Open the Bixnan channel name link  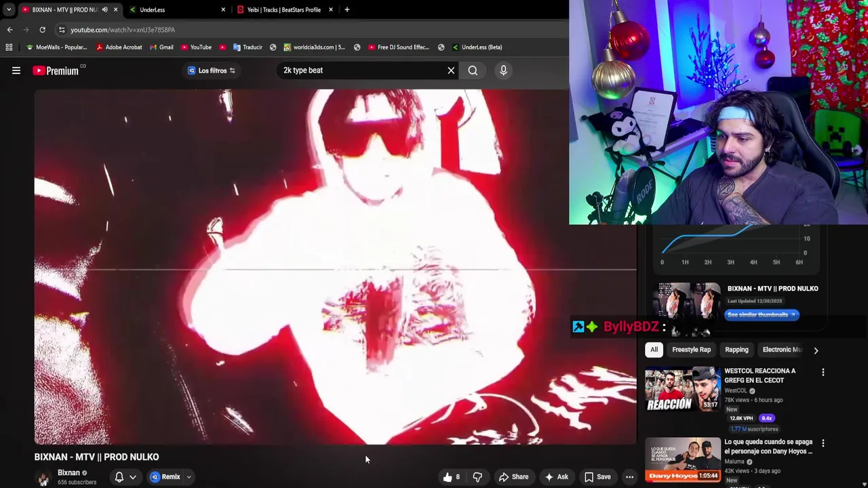pos(68,472)
